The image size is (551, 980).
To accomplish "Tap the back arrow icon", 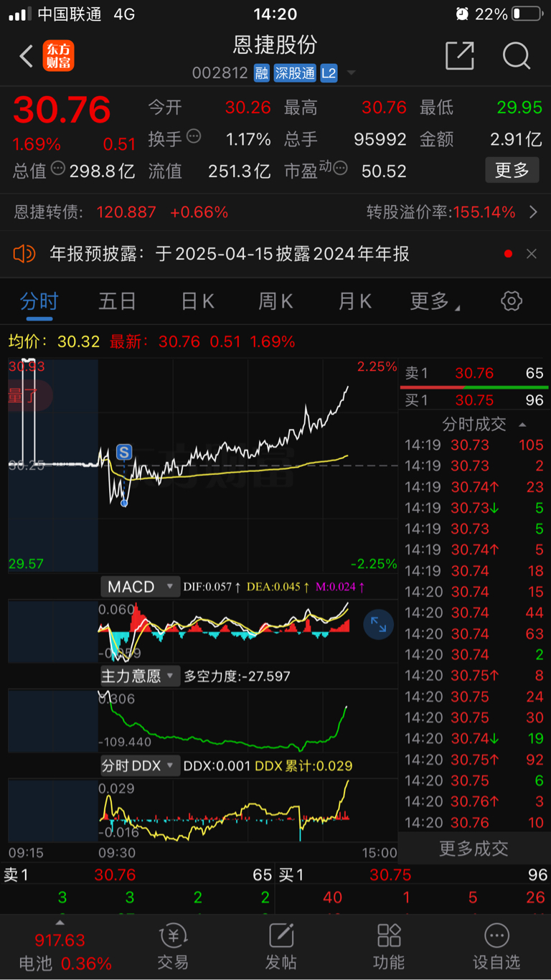I will [26, 56].
